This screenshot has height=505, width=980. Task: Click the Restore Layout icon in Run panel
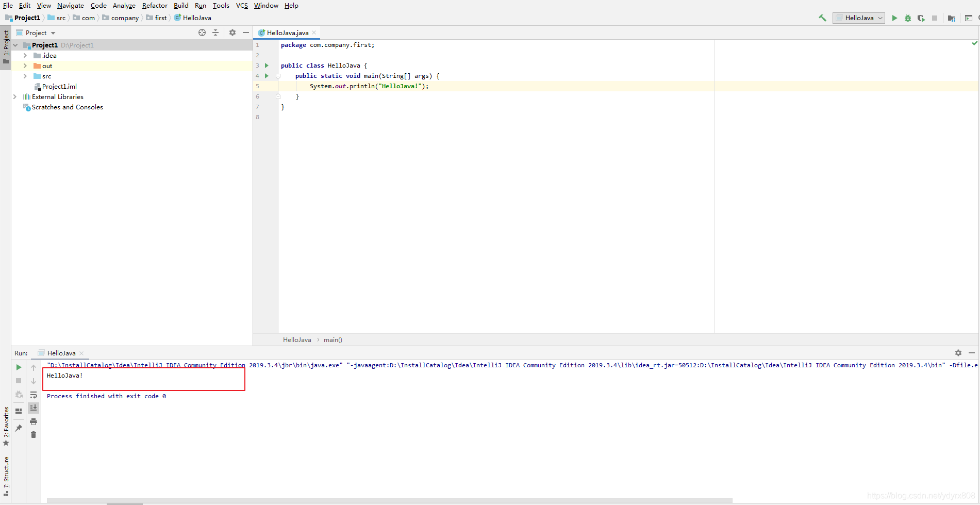[x=19, y=411]
